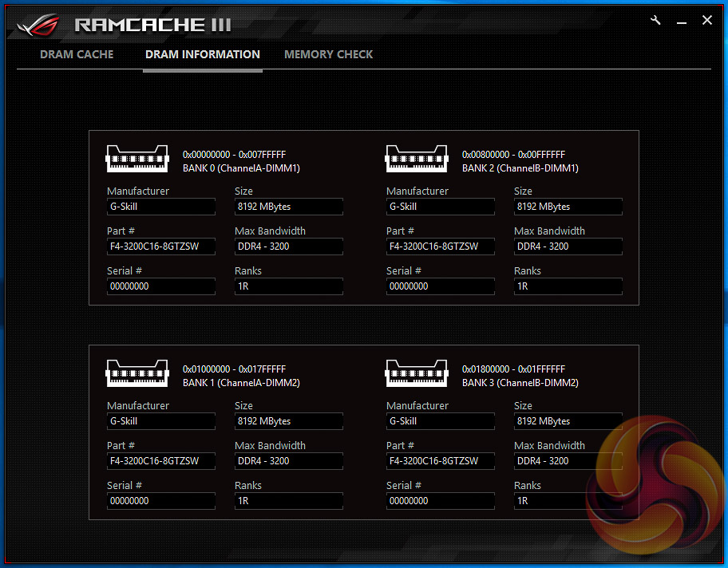Screen dimensions: 728x568
Task: Click the Ranks label under BANK 0
Action: click(x=248, y=270)
